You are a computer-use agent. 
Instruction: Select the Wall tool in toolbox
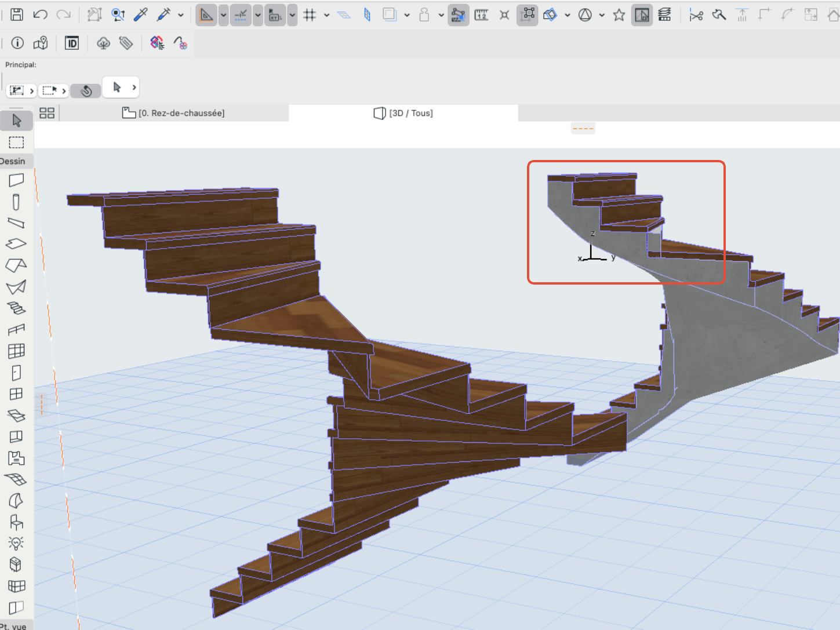[16, 180]
